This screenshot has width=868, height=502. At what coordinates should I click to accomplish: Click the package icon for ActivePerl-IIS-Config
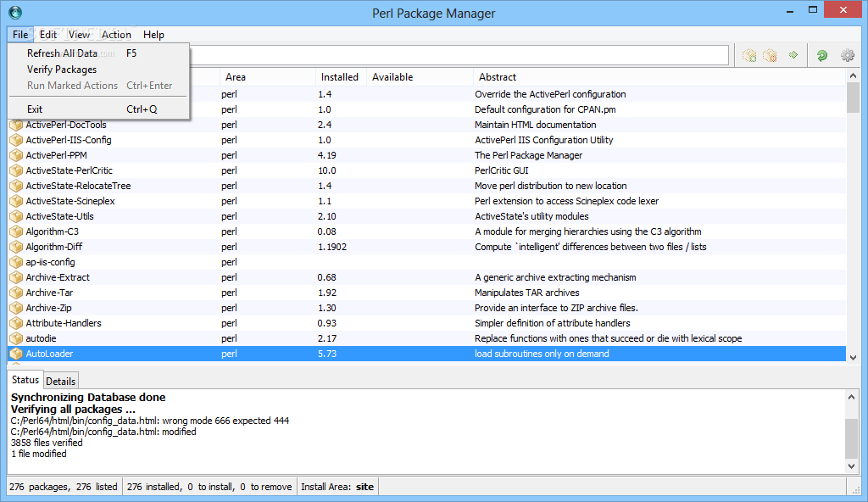pyautogui.click(x=16, y=140)
